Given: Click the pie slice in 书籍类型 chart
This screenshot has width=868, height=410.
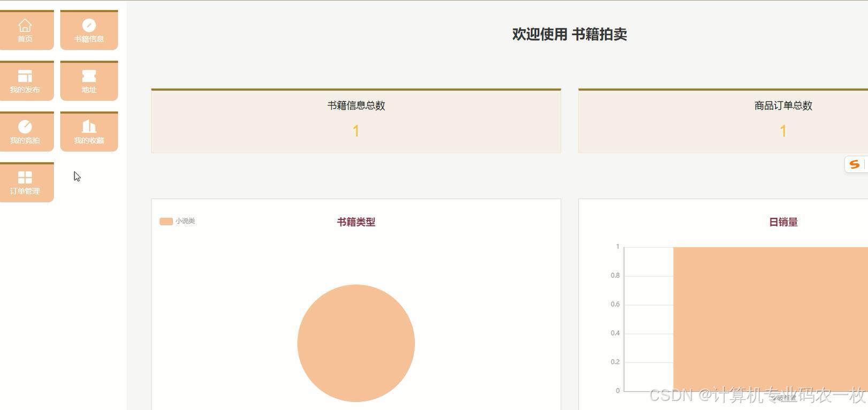Looking at the screenshot, I should tap(356, 343).
